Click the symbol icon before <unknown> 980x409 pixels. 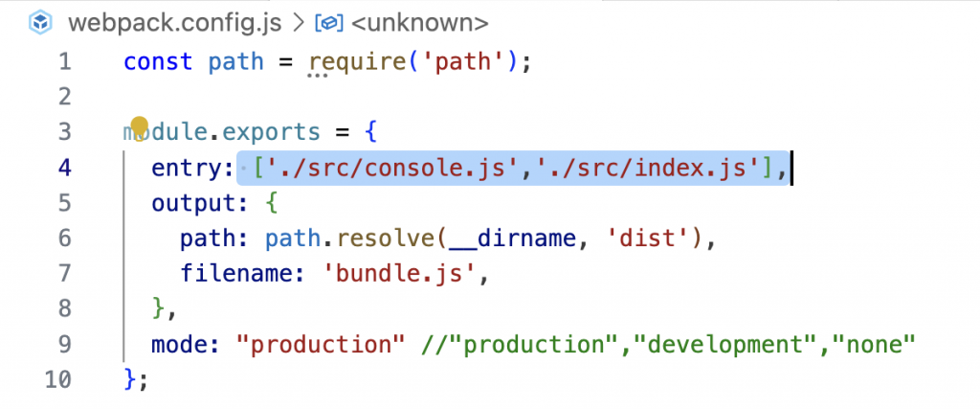click(x=329, y=23)
